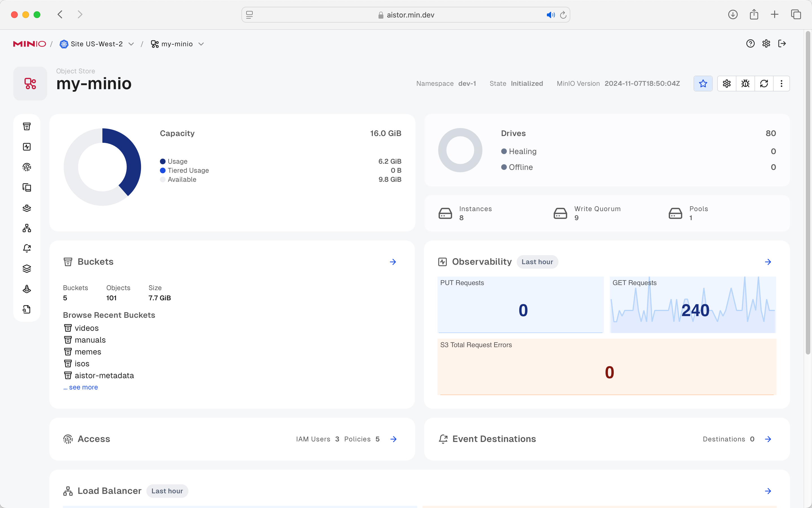Open the Observability panel arrow

click(768, 262)
